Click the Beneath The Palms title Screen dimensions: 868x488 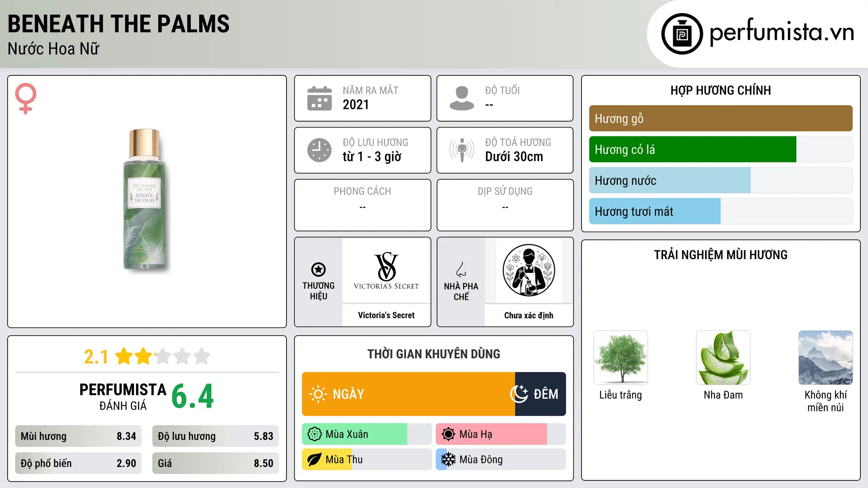pyautogui.click(x=119, y=24)
